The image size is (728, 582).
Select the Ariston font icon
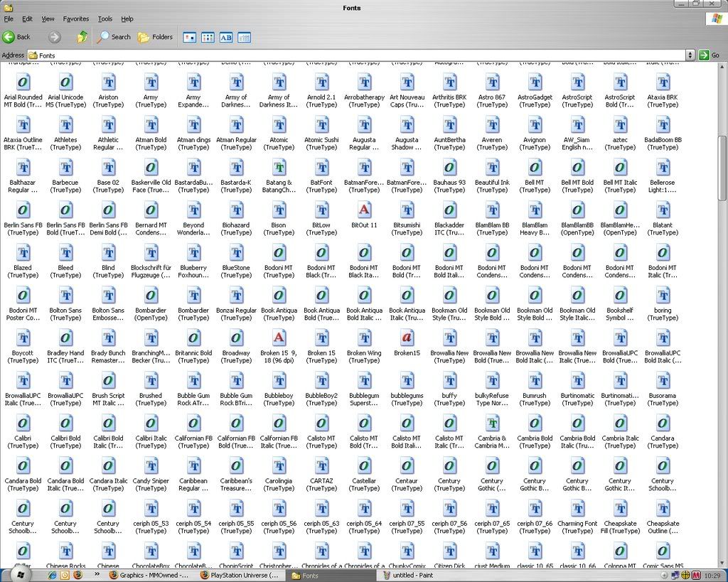108,82
